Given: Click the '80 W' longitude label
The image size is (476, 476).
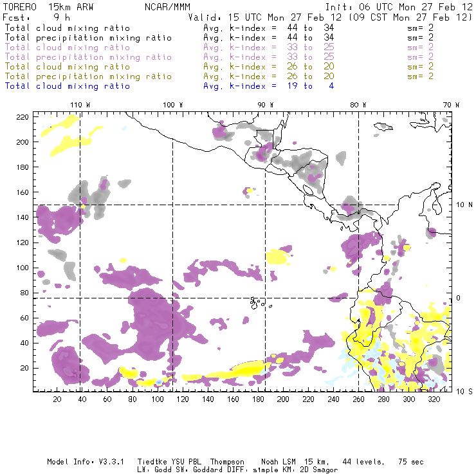Looking at the screenshot, I should coord(358,105).
